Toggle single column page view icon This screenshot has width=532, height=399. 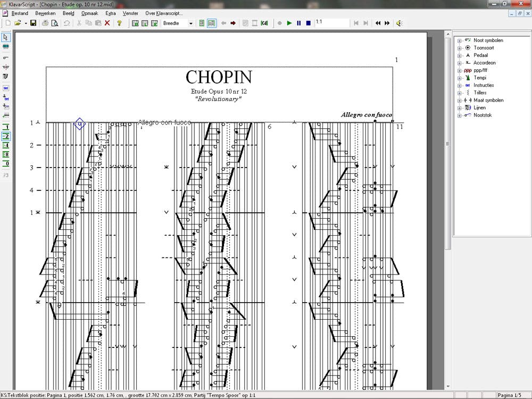[202, 23]
